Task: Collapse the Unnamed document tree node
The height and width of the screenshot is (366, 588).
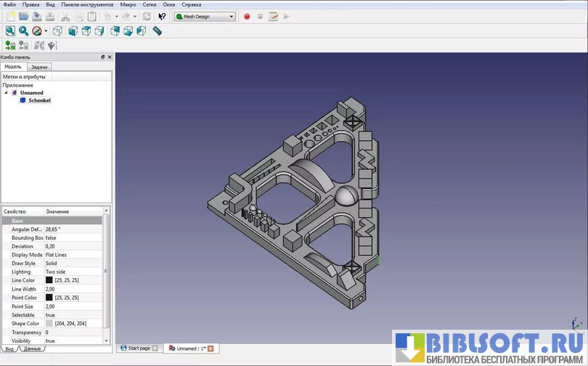Action: point(6,93)
